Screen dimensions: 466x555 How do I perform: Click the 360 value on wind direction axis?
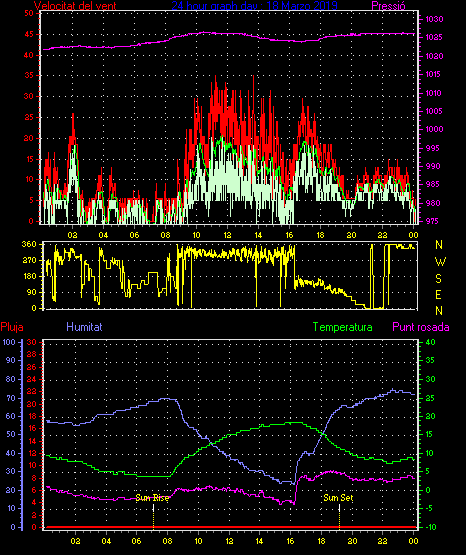pos(29,244)
